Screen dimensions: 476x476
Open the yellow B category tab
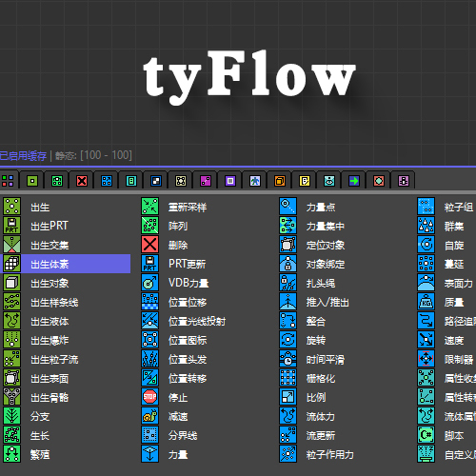click(x=305, y=181)
